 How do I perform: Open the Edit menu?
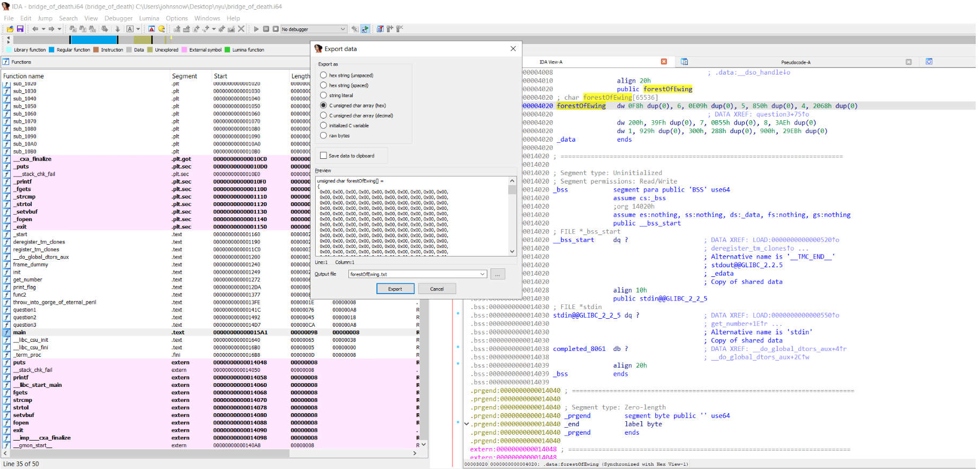[26, 18]
